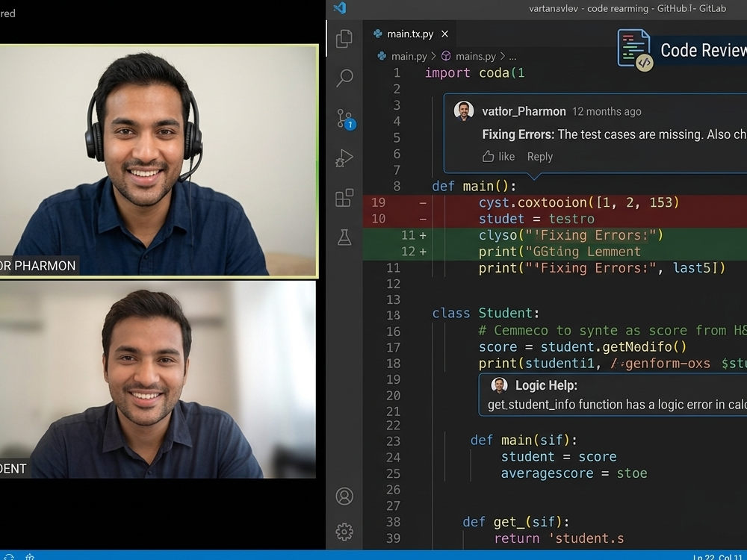Click the return 'student.s line

[x=559, y=538]
